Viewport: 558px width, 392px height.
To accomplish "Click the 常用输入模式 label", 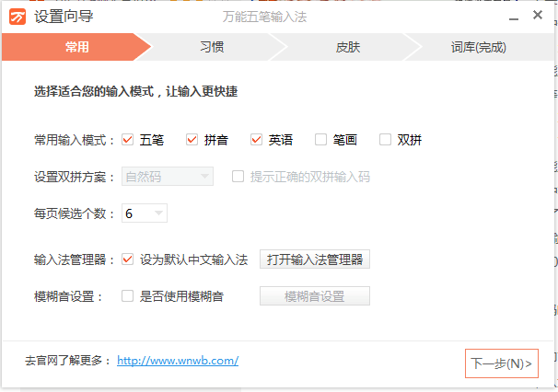I will (74, 140).
